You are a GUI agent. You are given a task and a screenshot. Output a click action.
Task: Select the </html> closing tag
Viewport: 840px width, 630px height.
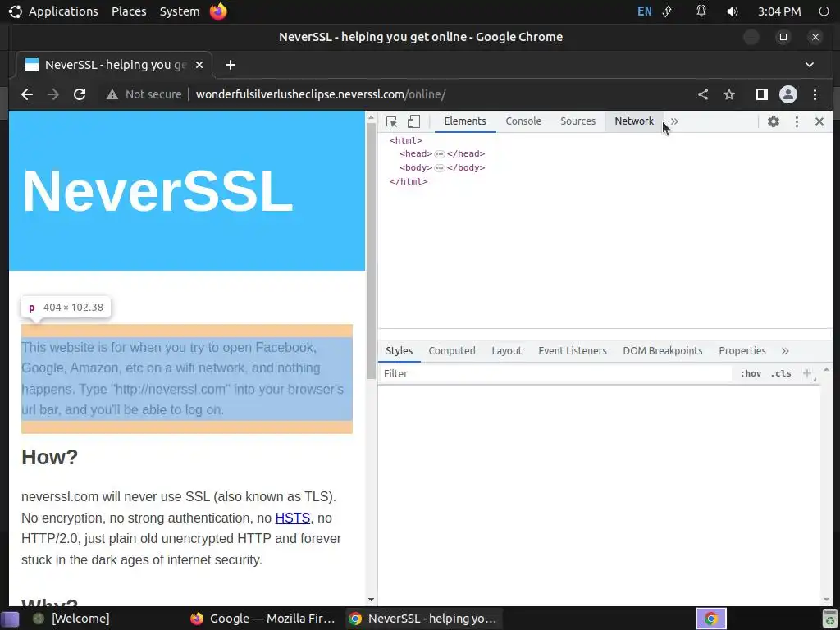[x=409, y=181]
